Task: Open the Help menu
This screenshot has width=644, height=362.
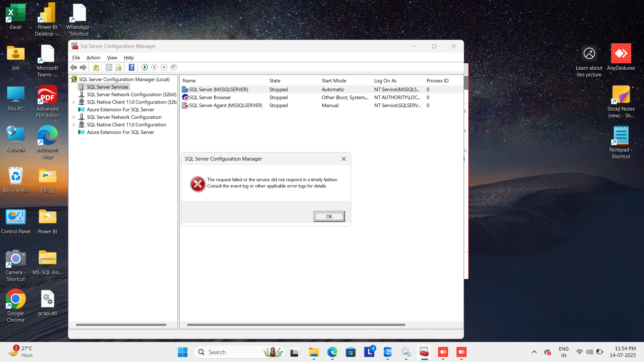Action: [x=128, y=58]
